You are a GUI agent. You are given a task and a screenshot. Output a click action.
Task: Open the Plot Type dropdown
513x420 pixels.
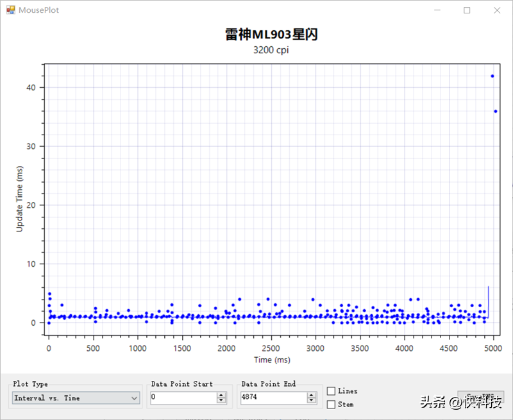(x=76, y=398)
